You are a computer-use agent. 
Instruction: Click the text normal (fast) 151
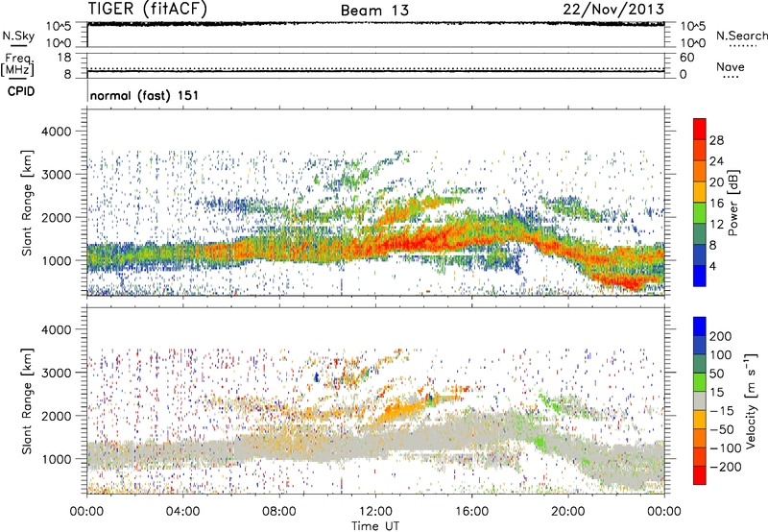(145, 95)
